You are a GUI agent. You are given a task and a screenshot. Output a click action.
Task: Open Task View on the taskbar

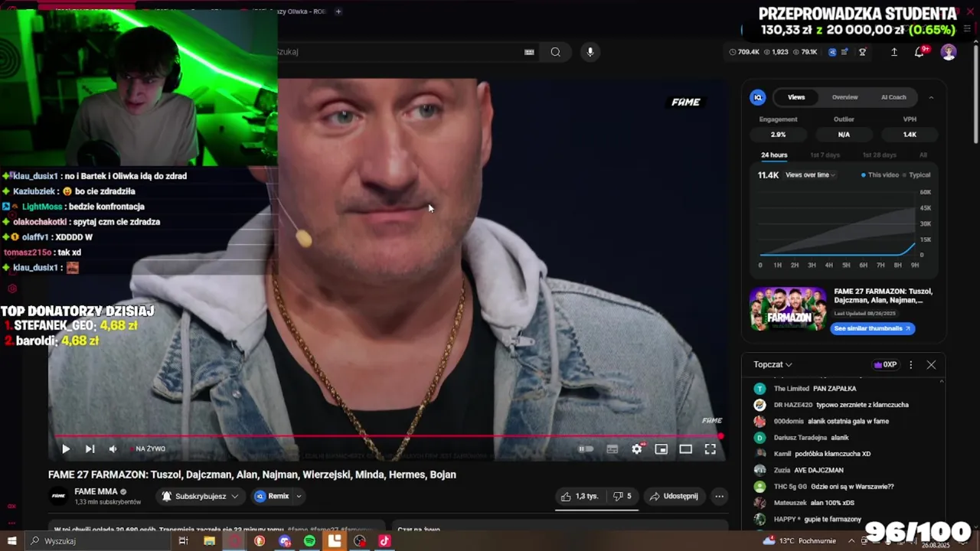pos(184,541)
